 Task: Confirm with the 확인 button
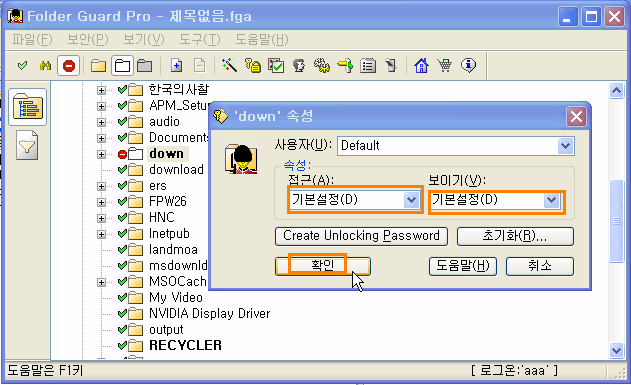322,266
